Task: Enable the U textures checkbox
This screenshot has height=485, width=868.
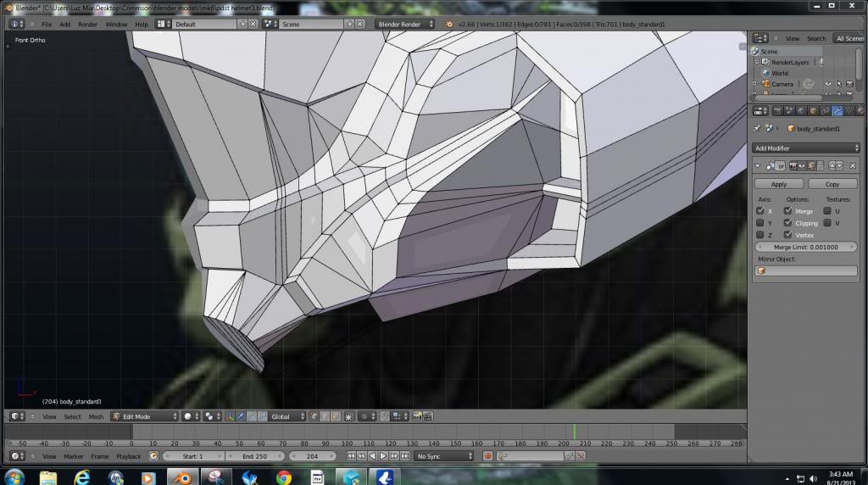Action: click(827, 211)
